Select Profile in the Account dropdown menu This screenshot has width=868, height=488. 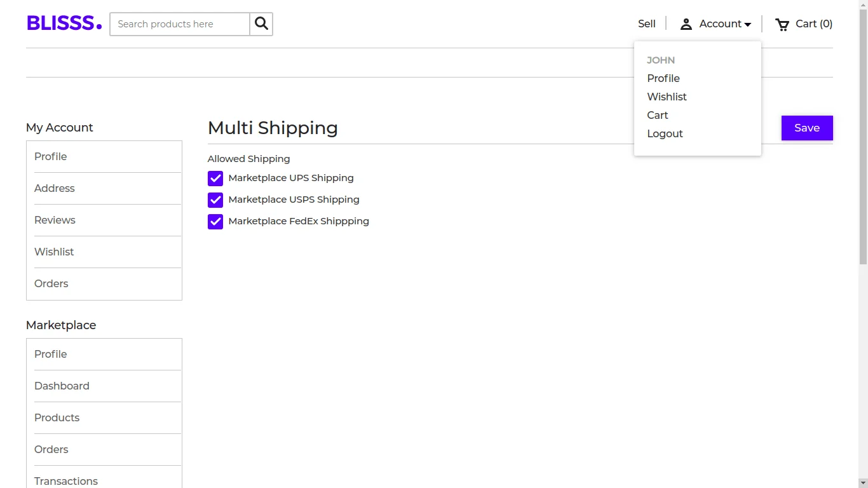(x=663, y=78)
